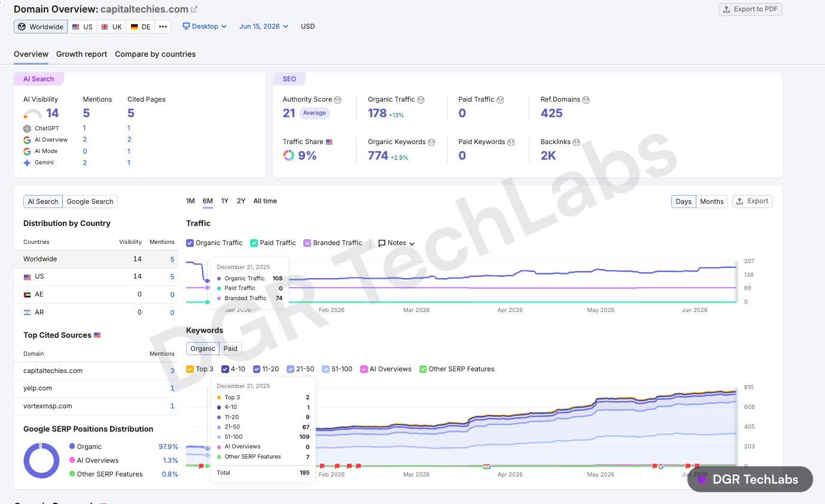Click the globe info icon beside Authority Score
This screenshot has height=504, width=825.
(338, 100)
